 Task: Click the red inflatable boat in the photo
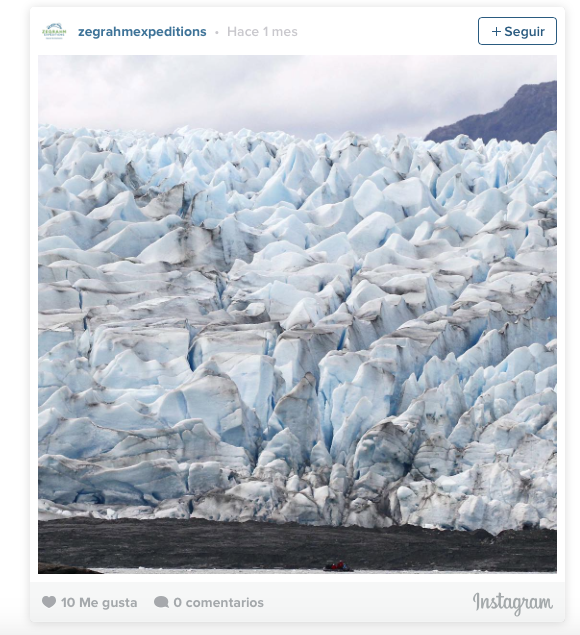(x=338, y=566)
